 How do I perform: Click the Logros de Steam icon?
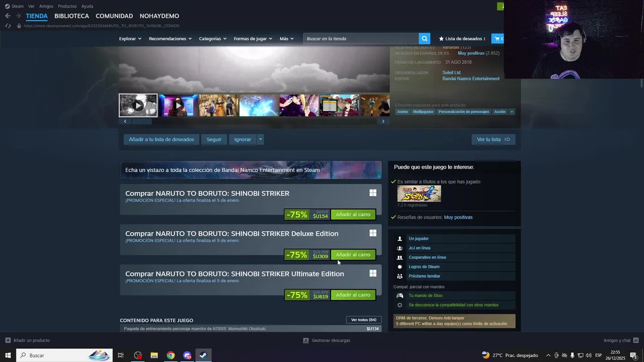click(x=400, y=267)
